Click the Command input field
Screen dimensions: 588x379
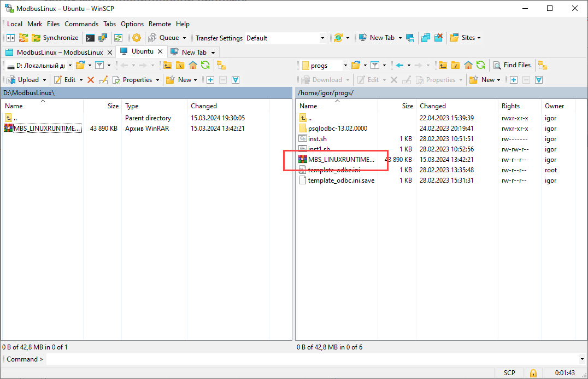point(311,359)
